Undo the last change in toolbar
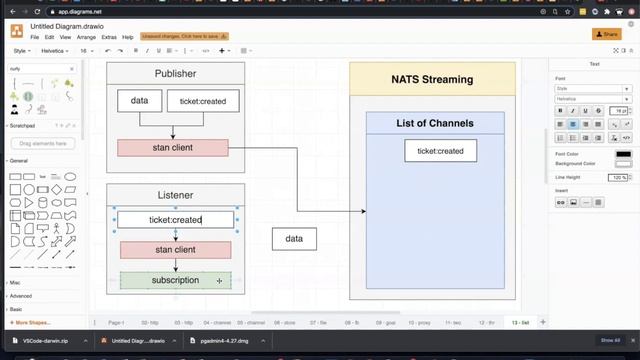 [x=108, y=51]
